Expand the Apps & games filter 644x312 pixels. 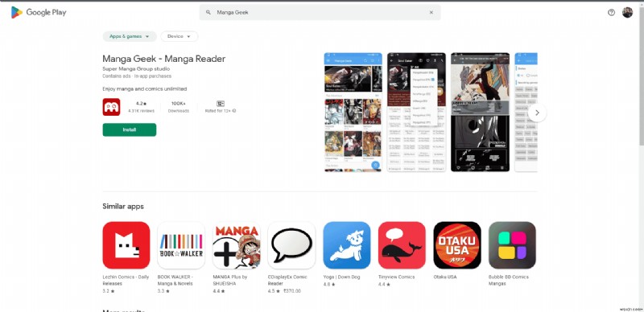click(x=130, y=36)
